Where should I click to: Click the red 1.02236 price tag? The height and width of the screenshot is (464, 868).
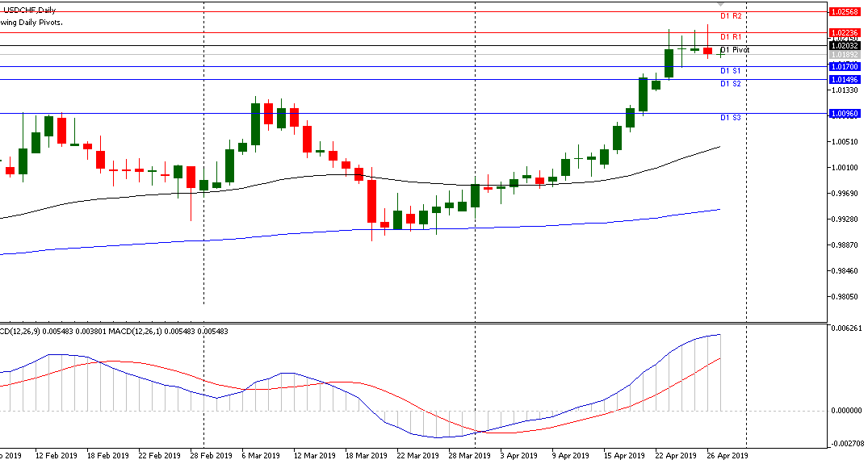click(845, 33)
